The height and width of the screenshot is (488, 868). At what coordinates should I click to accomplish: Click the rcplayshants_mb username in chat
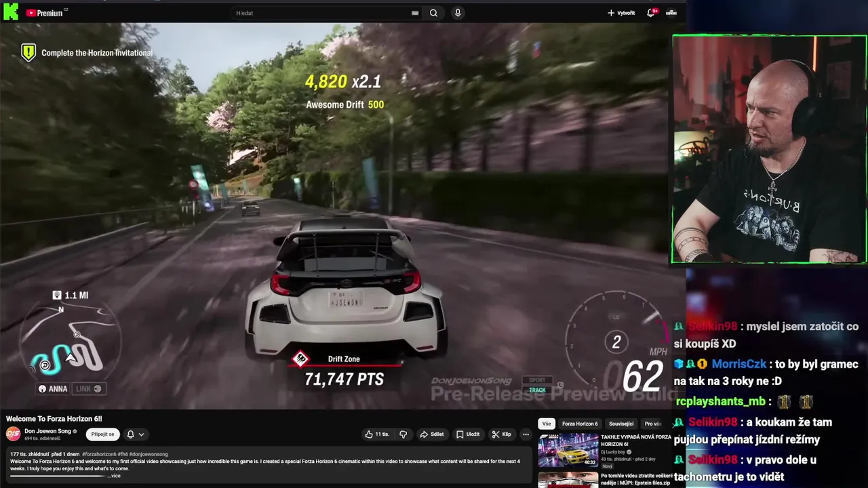click(720, 402)
